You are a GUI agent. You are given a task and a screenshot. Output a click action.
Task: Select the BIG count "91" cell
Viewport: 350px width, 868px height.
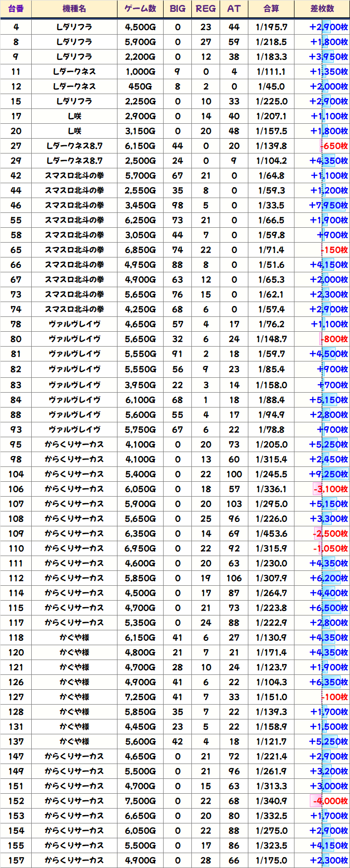[177, 354]
